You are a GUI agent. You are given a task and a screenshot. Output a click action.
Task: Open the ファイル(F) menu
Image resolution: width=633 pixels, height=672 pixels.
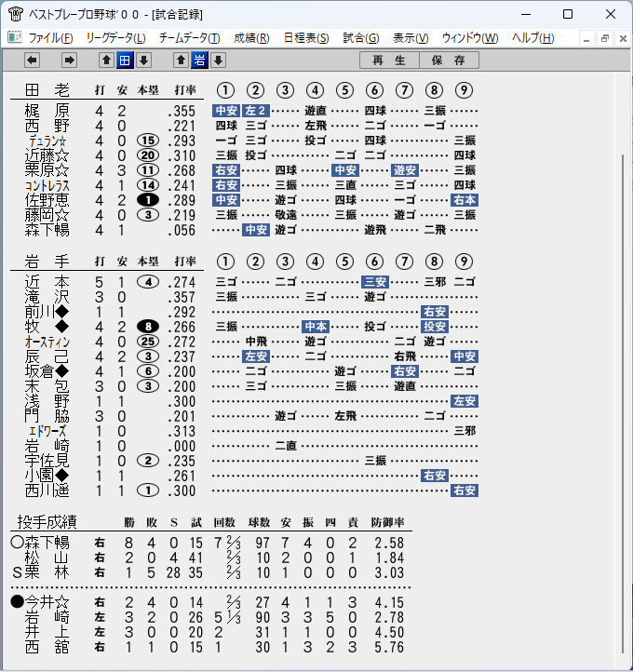tap(50, 38)
